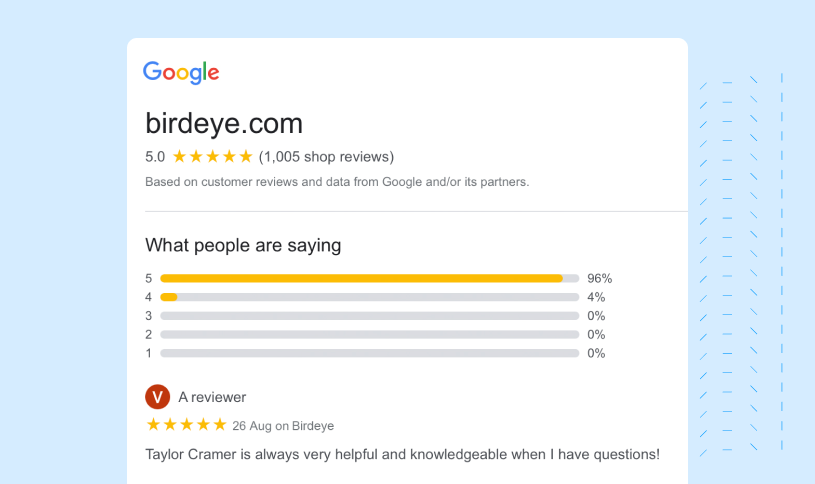Image resolution: width=815 pixels, height=484 pixels.
Task: Select the 4-star rating bar
Action: coord(370,297)
